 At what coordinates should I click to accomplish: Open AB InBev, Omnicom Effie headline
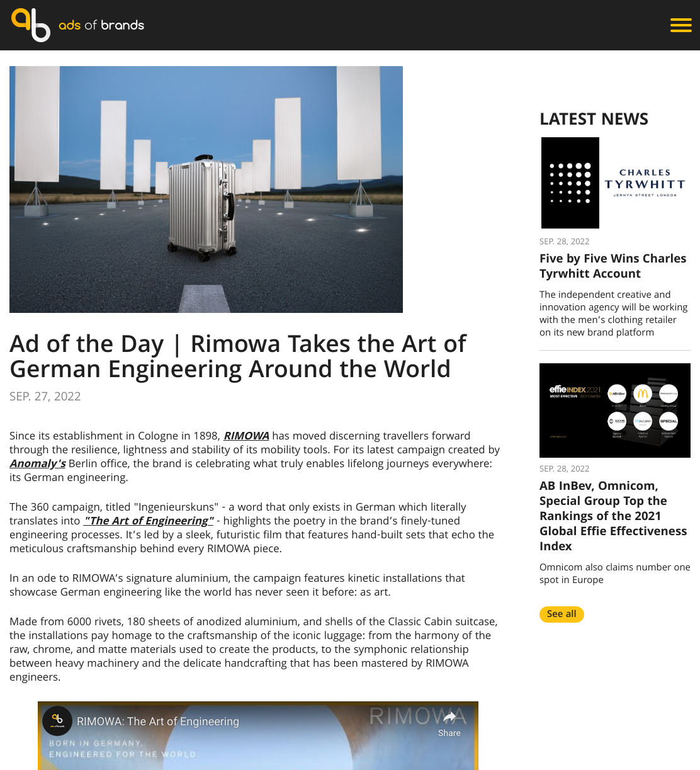613,516
